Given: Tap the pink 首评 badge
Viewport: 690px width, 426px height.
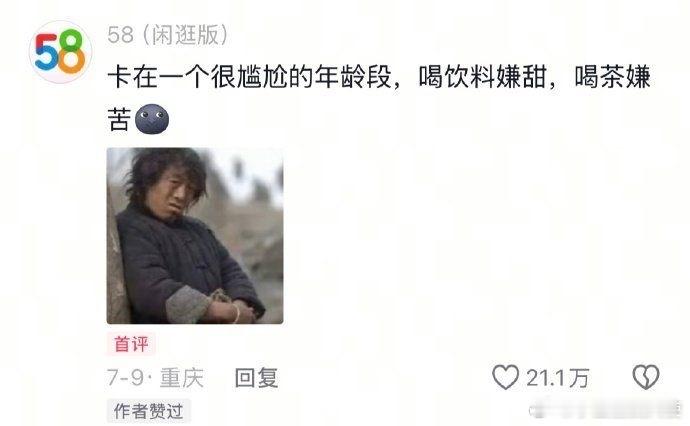Looking at the screenshot, I should (x=131, y=344).
